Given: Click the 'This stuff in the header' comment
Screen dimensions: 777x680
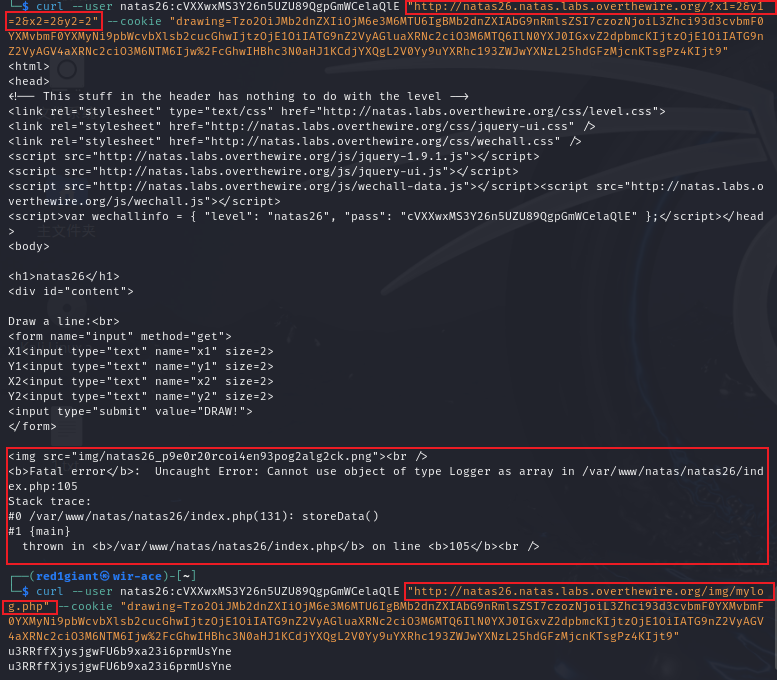Looking at the screenshot, I should click(238, 96).
